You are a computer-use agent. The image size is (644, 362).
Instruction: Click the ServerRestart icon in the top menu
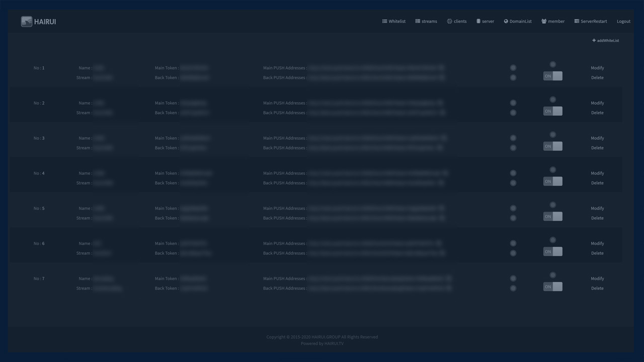pos(577,21)
